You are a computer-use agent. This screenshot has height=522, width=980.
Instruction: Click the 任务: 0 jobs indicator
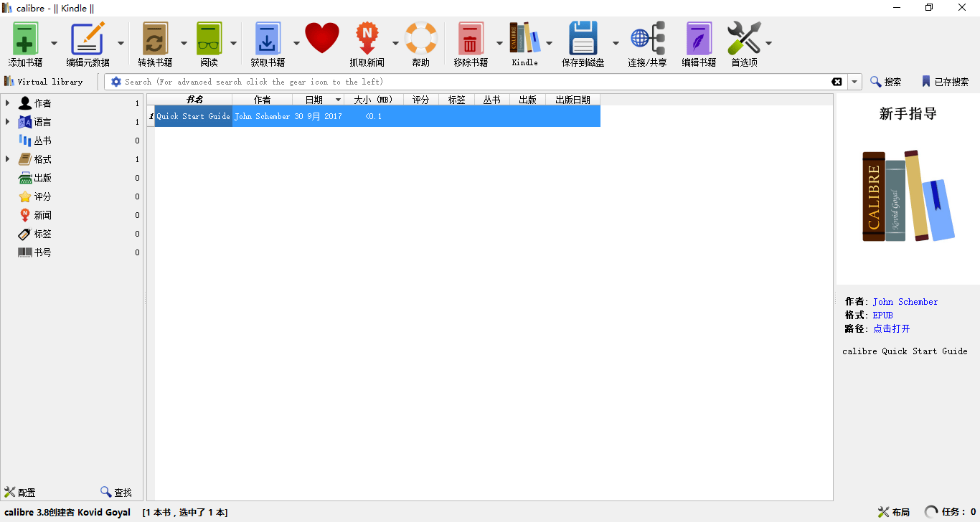(951, 512)
